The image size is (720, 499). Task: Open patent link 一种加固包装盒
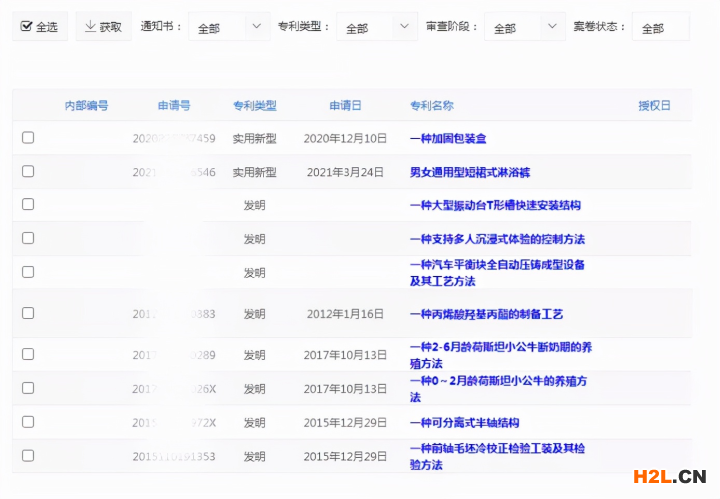[x=448, y=139]
